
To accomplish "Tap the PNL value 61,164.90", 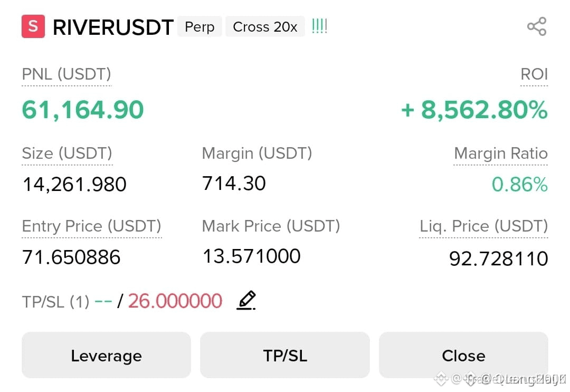I will 83,110.
